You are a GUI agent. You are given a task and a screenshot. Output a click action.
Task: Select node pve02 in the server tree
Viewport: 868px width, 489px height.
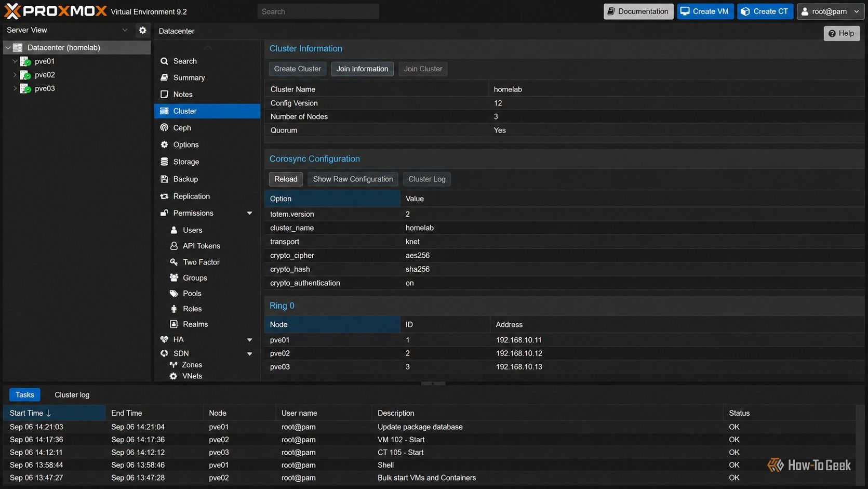(x=45, y=75)
